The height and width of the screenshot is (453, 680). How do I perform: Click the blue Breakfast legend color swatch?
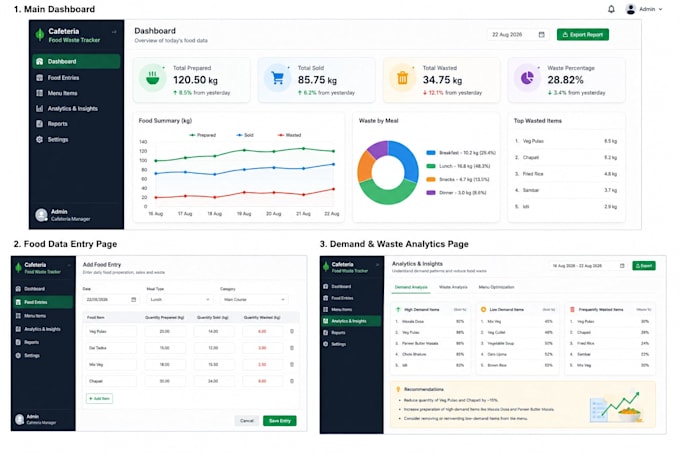click(x=431, y=153)
